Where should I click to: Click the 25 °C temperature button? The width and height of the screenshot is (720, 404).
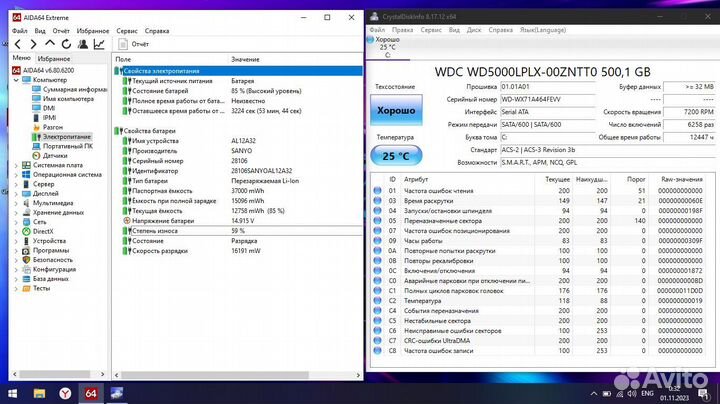(396, 156)
